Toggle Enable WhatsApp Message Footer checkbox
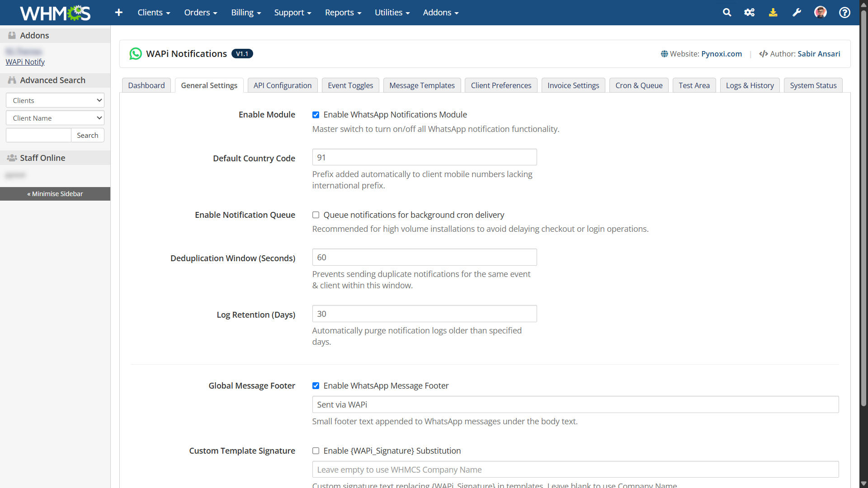Screen dimensions: 868x488 pos(316,386)
